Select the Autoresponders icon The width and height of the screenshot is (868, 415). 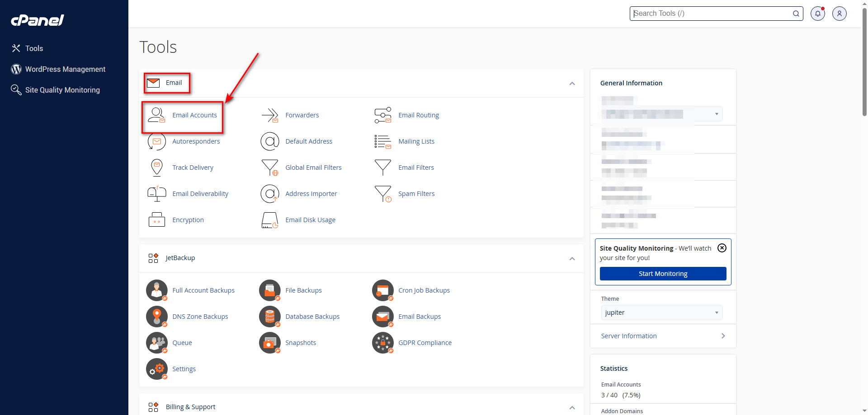(x=156, y=141)
